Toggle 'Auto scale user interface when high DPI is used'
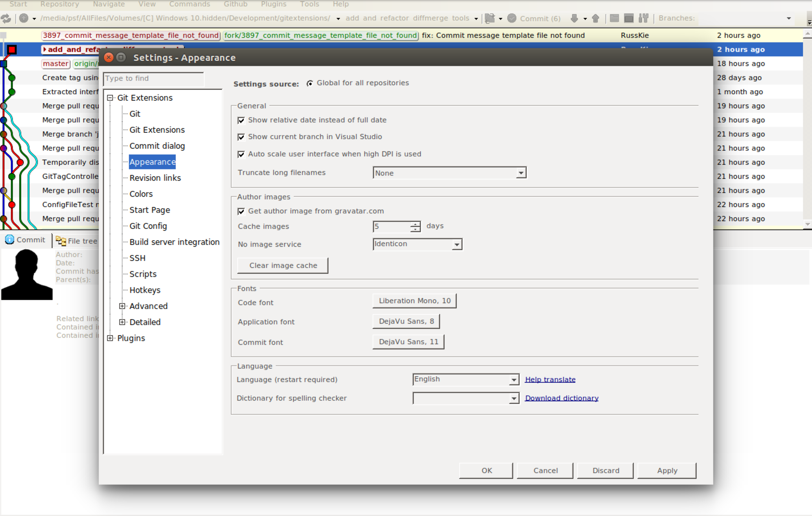 pos(241,154)
